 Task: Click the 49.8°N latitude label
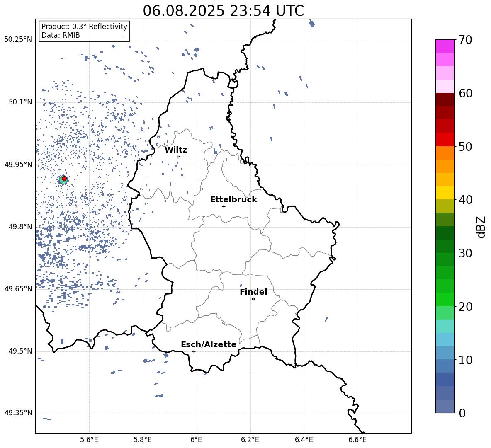20,227
